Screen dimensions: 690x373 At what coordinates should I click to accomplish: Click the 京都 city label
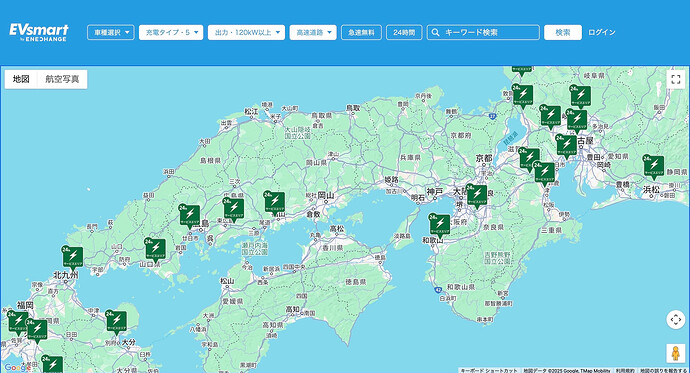484,158
